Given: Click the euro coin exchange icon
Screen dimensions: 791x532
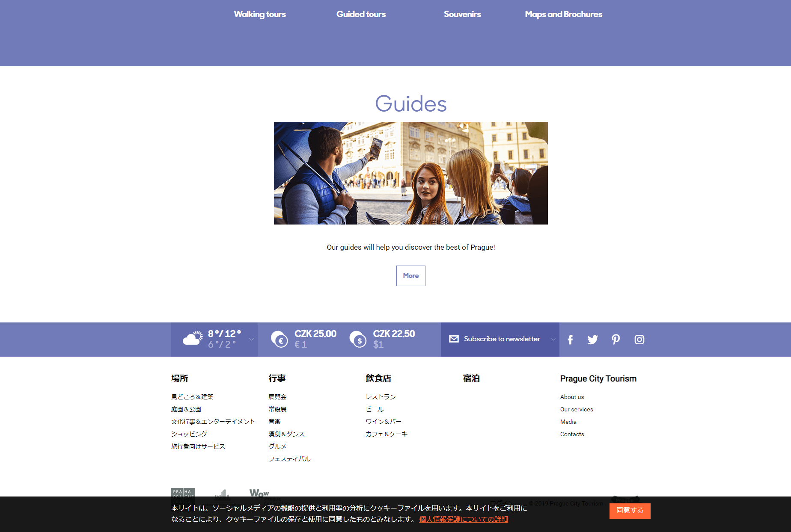Looking at the screenshot, I should pyautogui.click(x=280, y=339).
